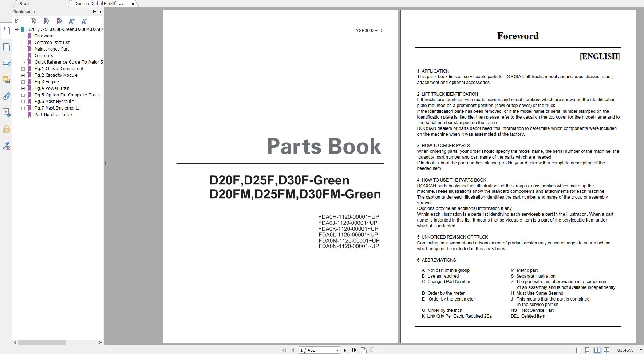Viewport: 644px width, 354px height.
Task: Click the bookmark options checklist icon
Action: point(18,21)
